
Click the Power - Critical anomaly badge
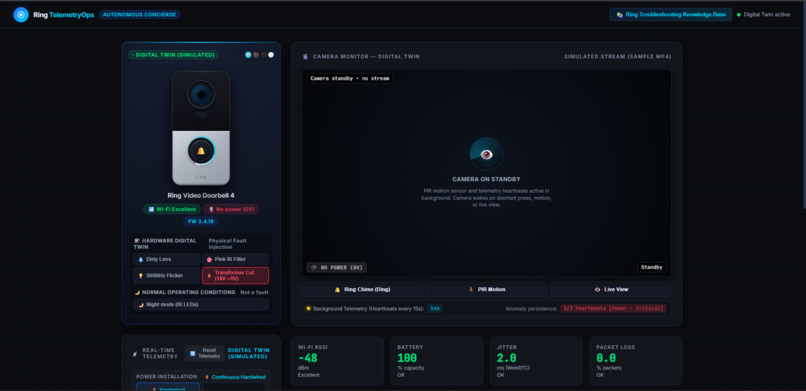pyautogui.click(x=613, y=308)
